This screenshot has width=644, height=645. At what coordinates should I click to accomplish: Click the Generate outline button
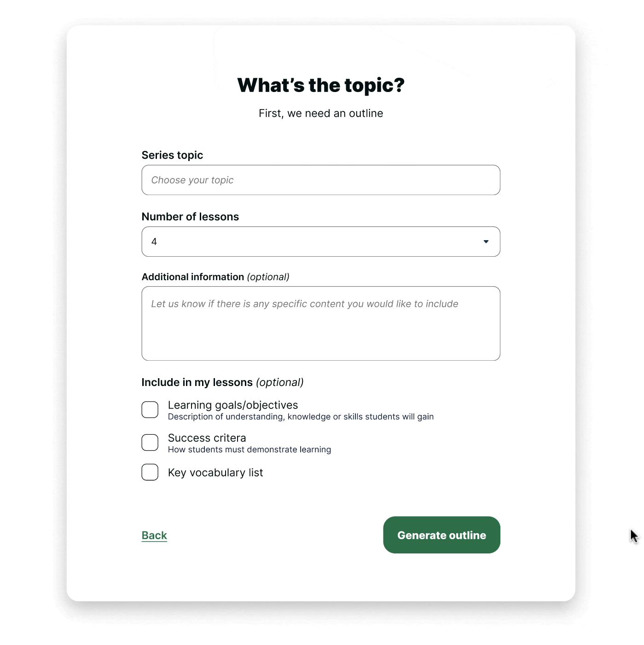[x=441, y=535]
